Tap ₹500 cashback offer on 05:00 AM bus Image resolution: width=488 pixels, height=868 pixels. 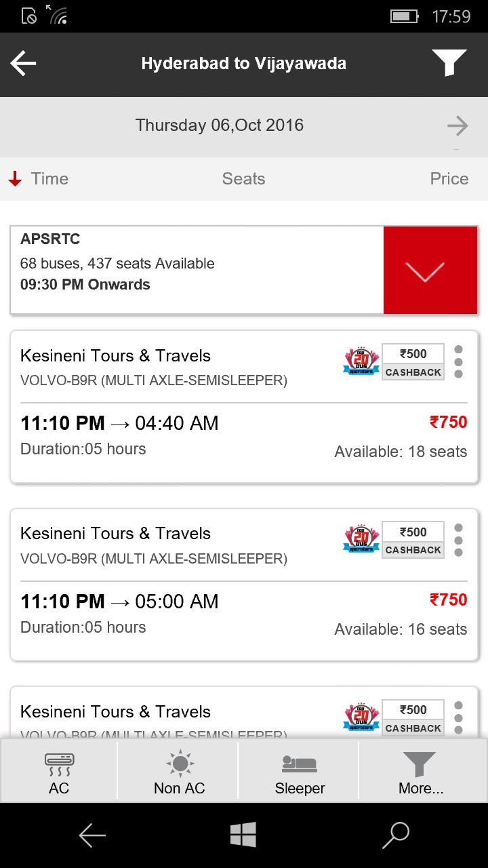point(413,540)
